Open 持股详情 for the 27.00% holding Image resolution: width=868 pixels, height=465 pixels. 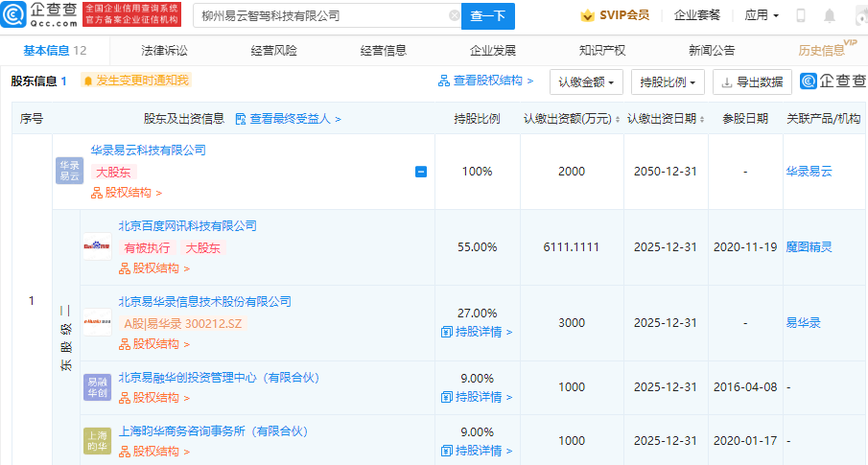pyautogui.click(x=477, y=332)
